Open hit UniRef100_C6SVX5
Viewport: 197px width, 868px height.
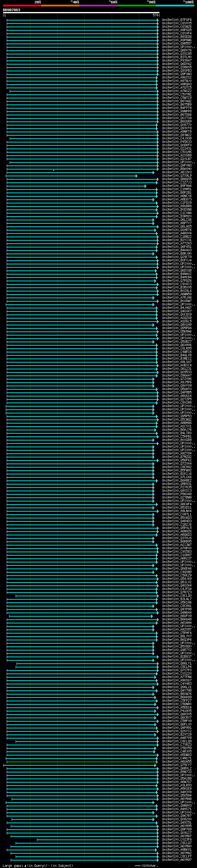point(177,23)
